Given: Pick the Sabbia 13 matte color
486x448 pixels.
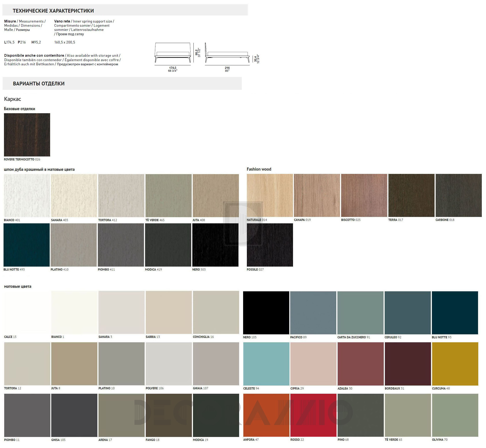Looking at the screenshot, I should (169, 312).
